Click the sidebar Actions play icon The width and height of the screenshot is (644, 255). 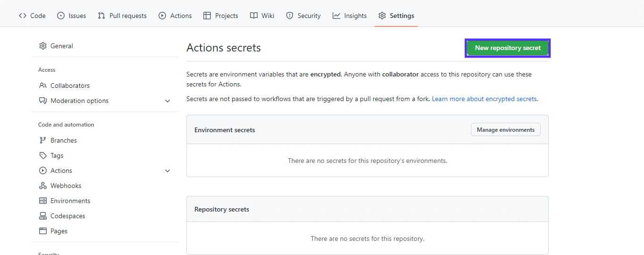tap(43, 170)
